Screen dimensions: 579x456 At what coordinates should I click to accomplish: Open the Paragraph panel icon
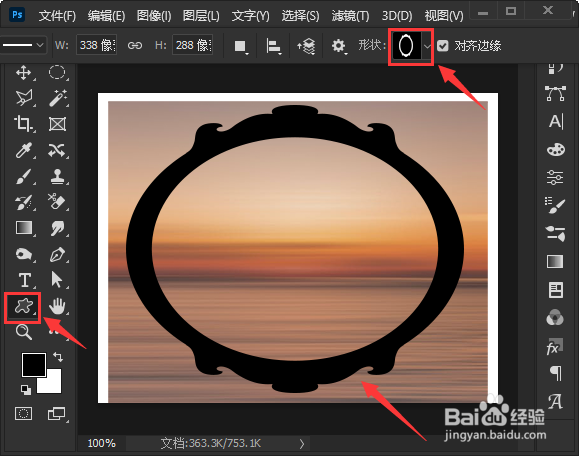tap(556, 374)
